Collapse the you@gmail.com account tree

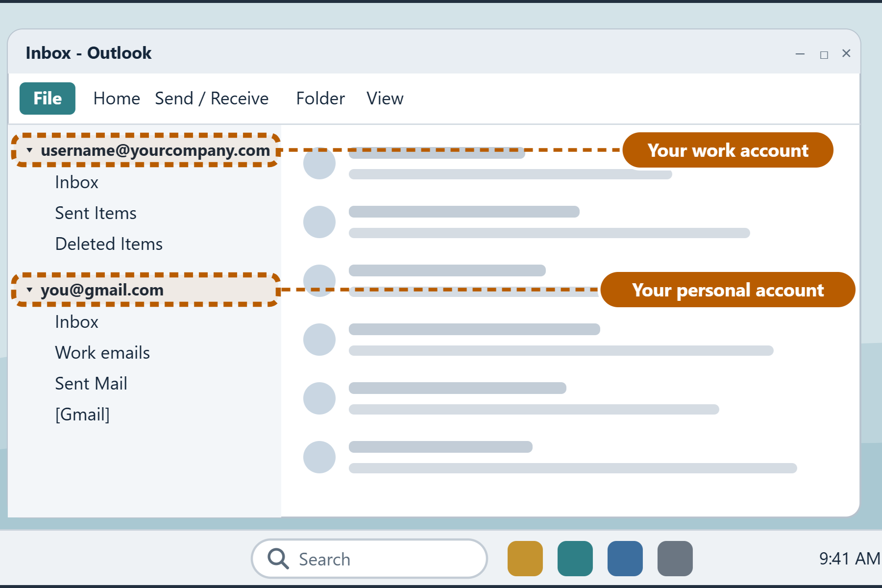[x=29, y=290]
